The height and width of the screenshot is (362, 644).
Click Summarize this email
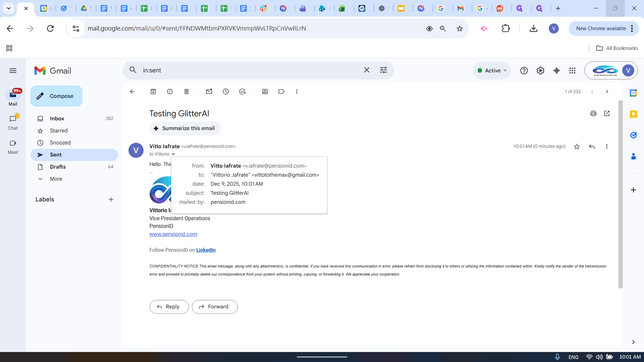pyautogui.click(x=185, y=128)
